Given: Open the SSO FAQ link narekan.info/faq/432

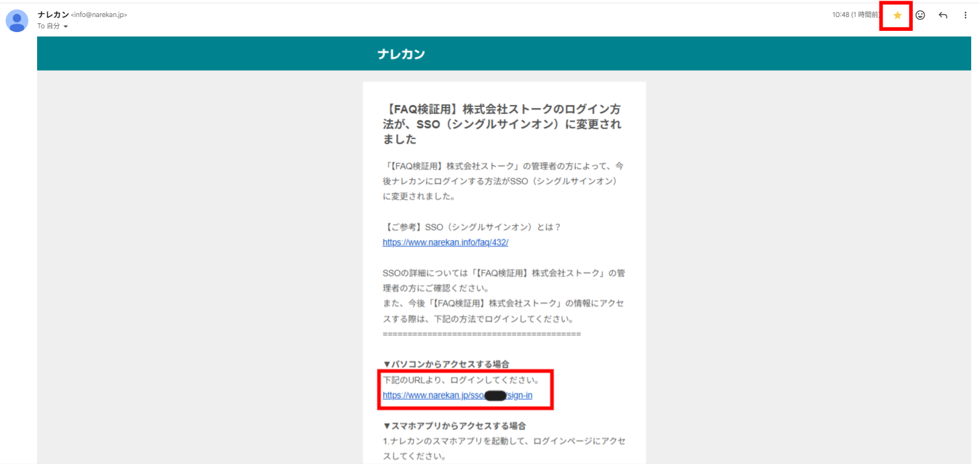Looking at the screenshot, I should coord(445,243).
